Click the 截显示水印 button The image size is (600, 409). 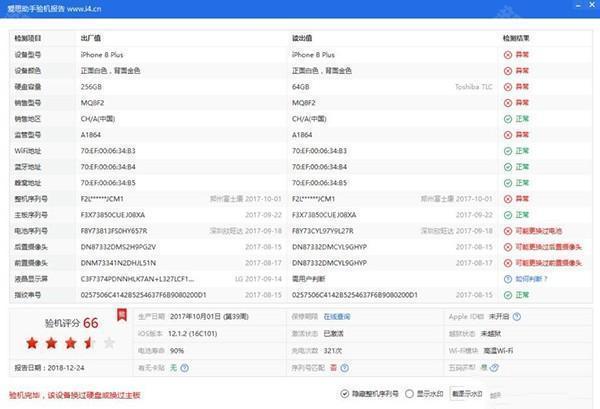point(467,394)
